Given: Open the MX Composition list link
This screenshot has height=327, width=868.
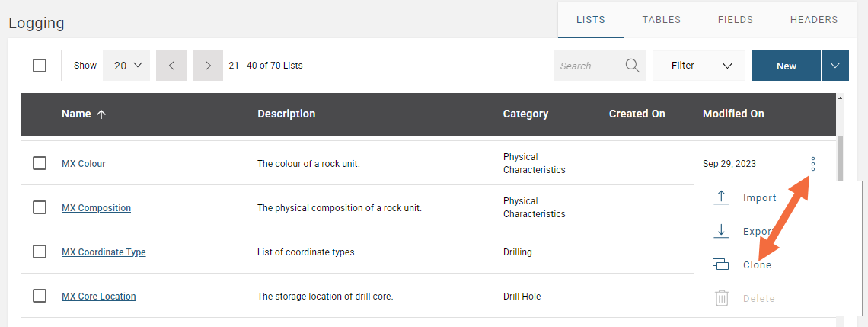Looking at the screenshot, I should 96,208.
